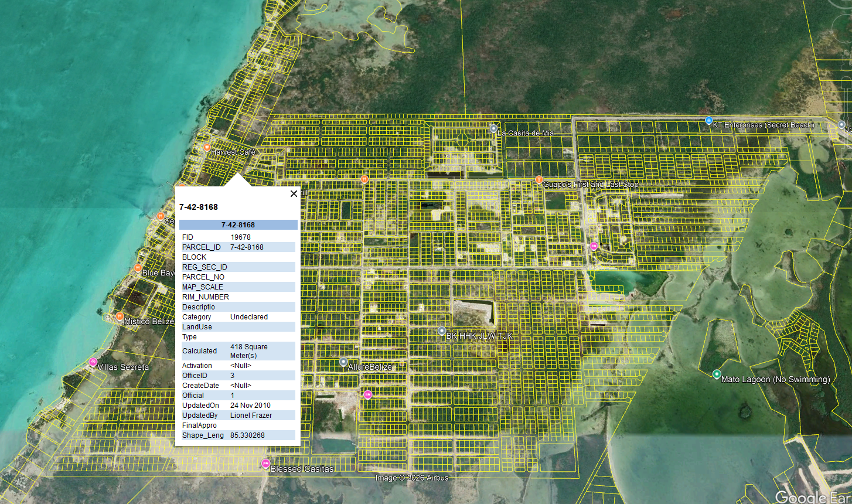852x504 pixels.
Task: Click the Harvest Cafe orange placemark
Action: (207, 148)
